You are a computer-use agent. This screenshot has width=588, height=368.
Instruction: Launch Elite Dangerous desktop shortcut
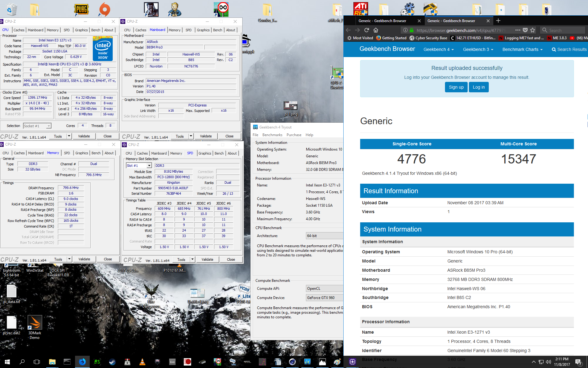pyautogui.click(x=151, y=296)
